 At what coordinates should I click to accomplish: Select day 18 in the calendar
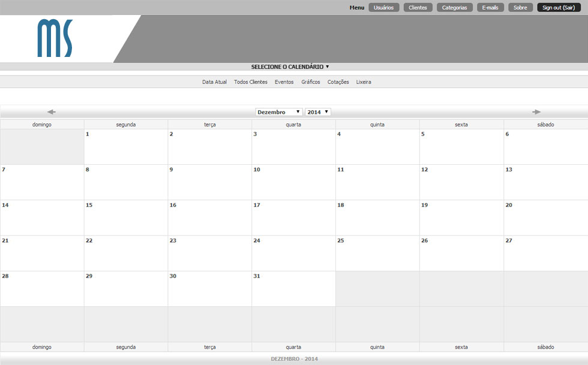[377, 218]
